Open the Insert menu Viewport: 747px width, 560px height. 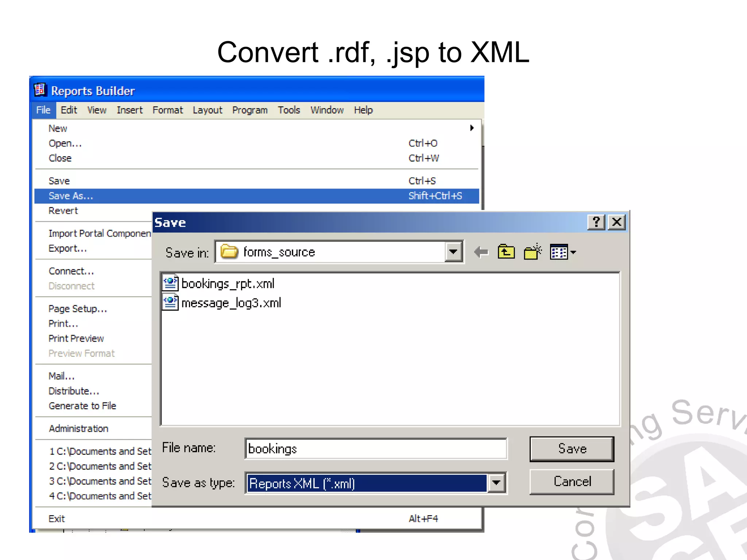pyautogui.click(x=129, y=110)
